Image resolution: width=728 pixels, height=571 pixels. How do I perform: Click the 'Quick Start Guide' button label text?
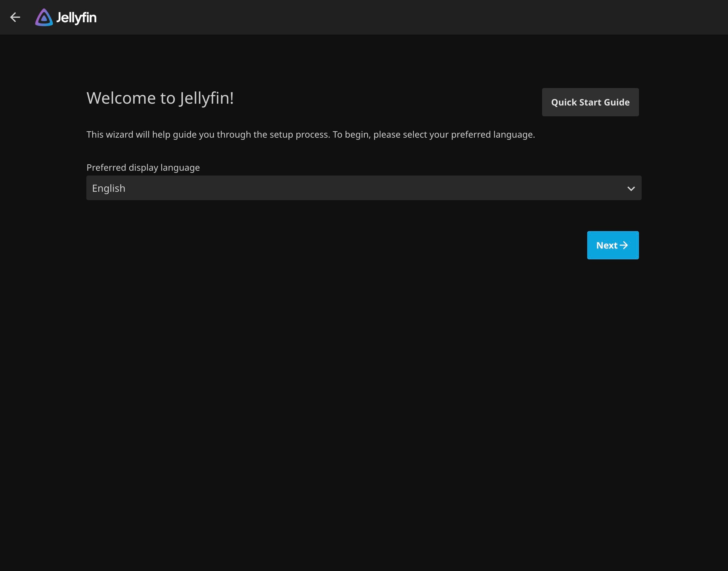click(590, 102)
